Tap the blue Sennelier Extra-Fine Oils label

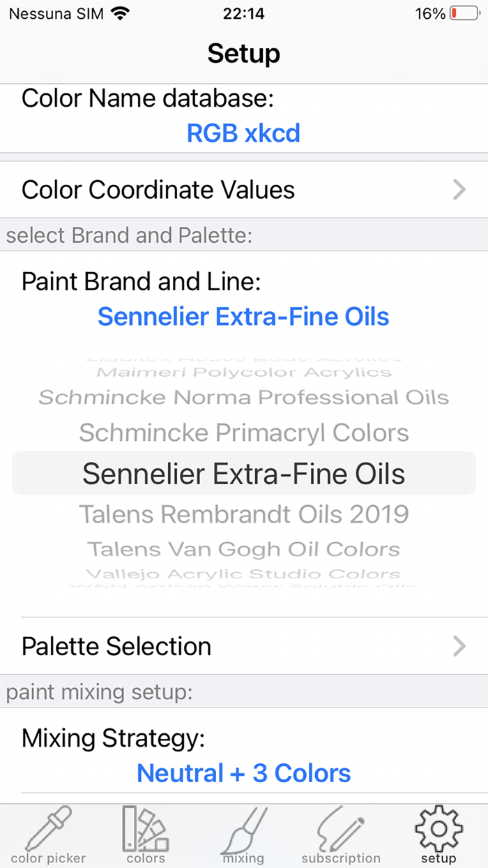click(x=244, y=316)
